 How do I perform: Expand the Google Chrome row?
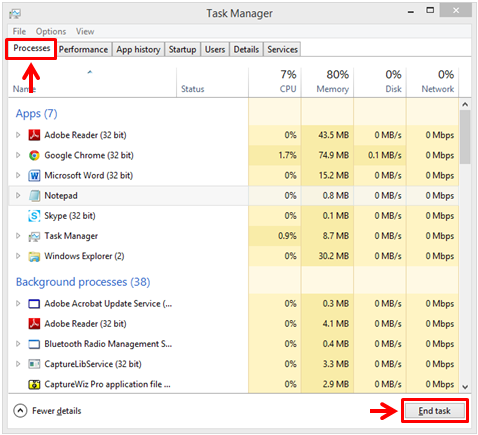click(18, 155)
